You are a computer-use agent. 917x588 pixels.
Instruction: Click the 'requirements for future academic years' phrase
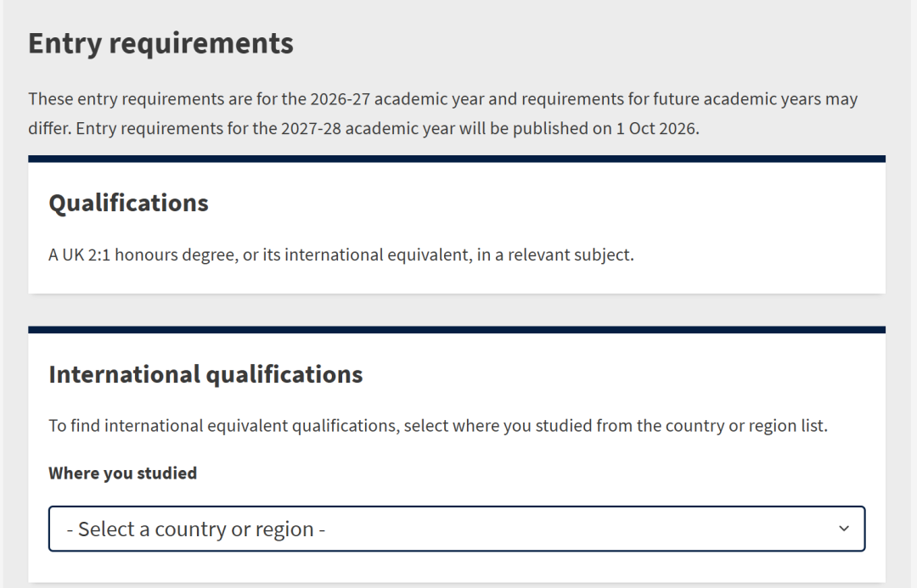click(670, 98)
